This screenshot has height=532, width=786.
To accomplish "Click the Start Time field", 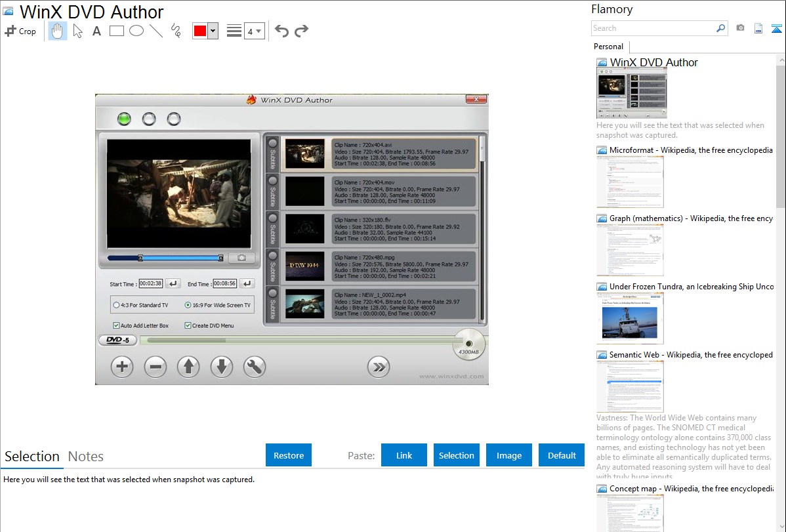I will tap(150, 283).
